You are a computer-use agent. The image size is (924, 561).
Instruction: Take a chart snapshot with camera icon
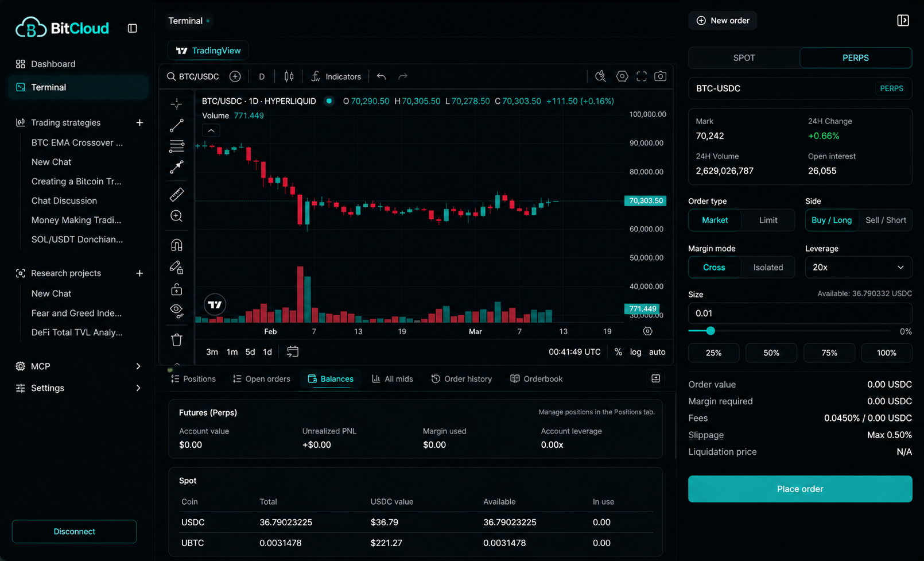coord(661,76)
